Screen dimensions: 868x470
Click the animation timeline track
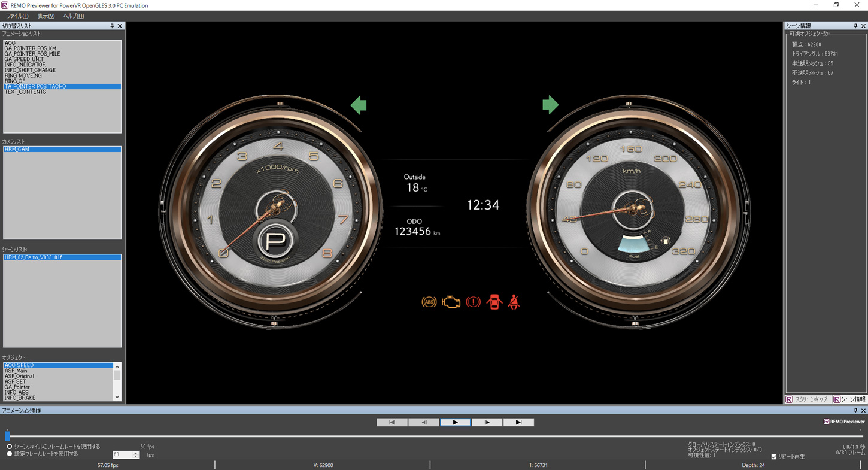pyautogui.click(x=434, y=436)
